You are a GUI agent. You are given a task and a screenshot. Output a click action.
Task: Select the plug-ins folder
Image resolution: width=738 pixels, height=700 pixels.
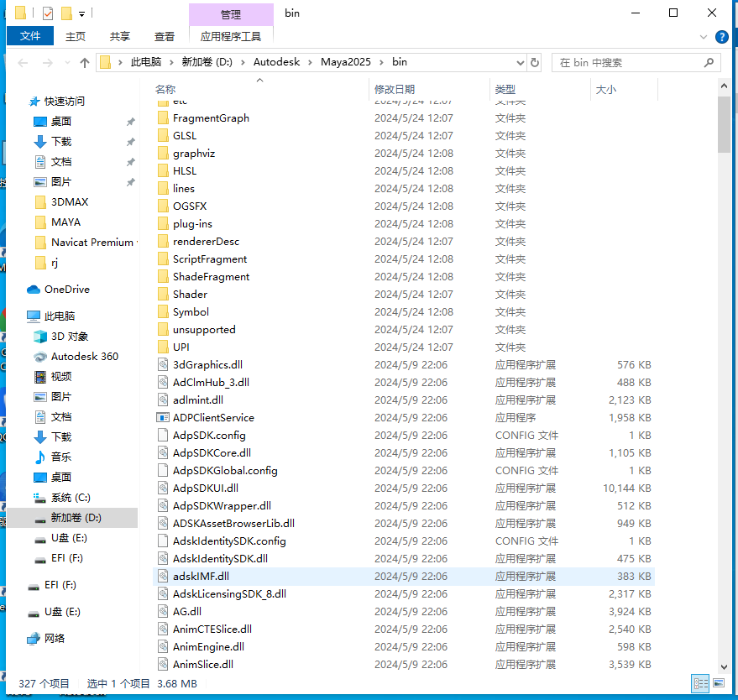point(192,224)
